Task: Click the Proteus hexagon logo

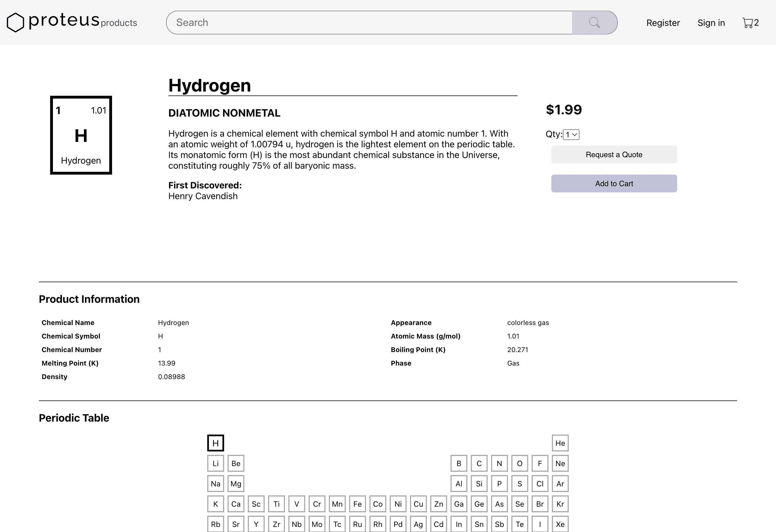Action: click(15, 23)
